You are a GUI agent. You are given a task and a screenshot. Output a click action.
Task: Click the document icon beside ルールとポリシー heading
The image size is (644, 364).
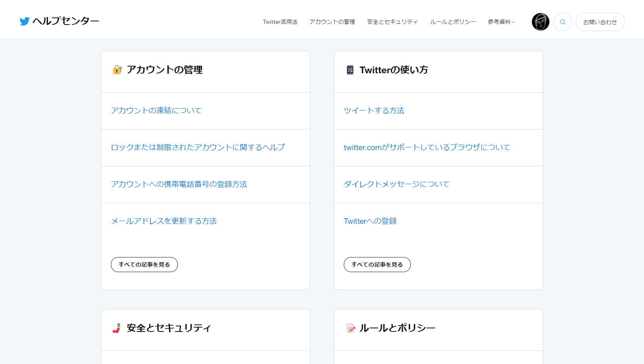[x=351, y=328]
